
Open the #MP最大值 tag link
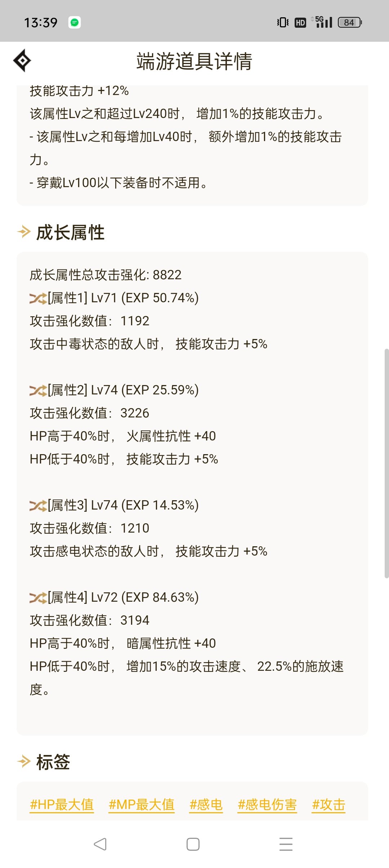point(142,804)
